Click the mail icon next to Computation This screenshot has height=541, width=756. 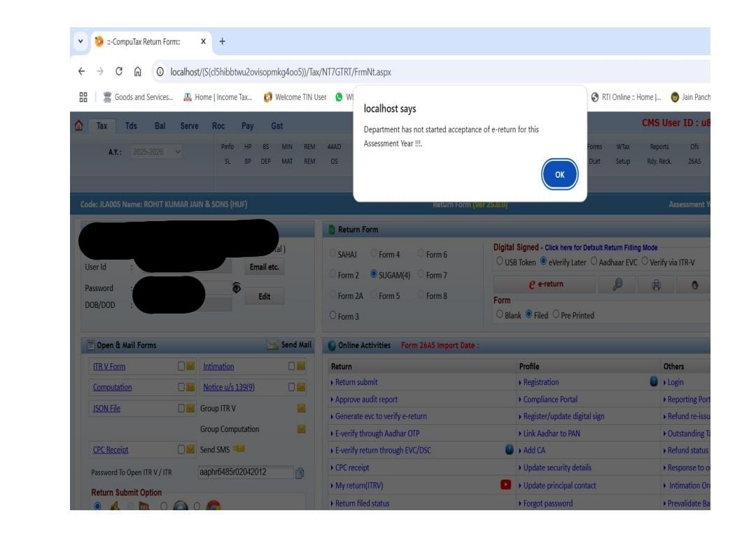190,387
